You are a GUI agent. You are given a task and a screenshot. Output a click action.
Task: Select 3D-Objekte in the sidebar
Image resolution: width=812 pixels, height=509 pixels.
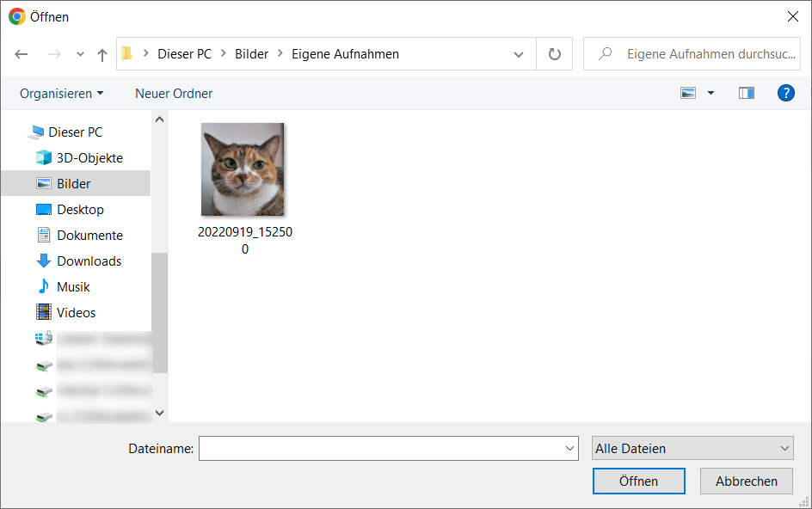coord(89,158)
